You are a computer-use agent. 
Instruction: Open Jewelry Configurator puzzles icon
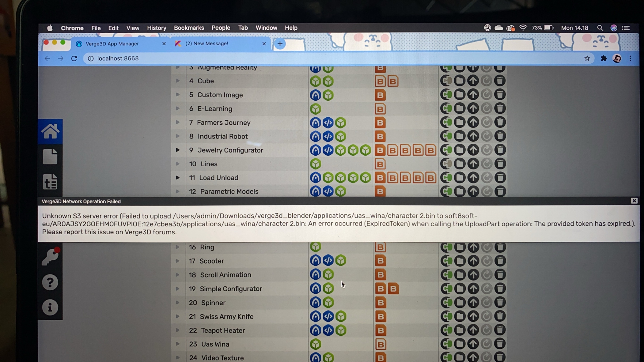pos(315,150)
